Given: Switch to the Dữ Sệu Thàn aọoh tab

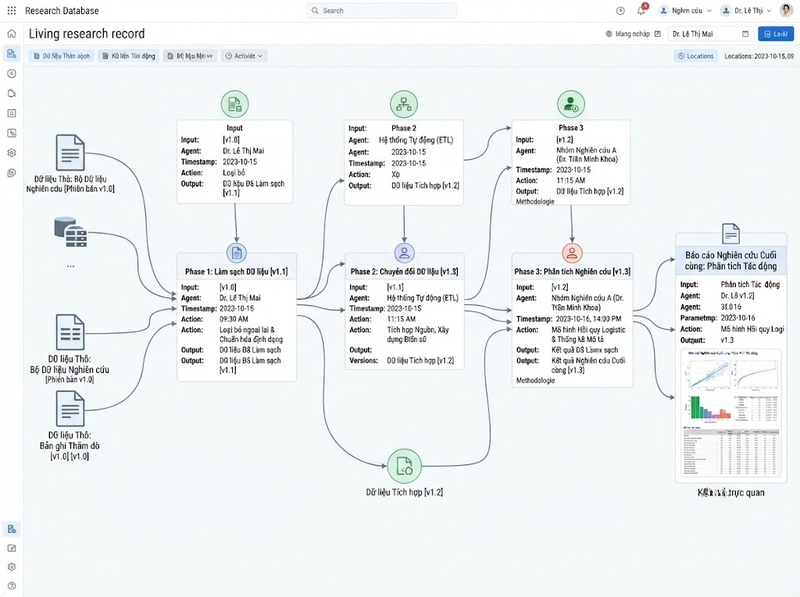Looking at the screenshot, I should click(x=62, y=56).
